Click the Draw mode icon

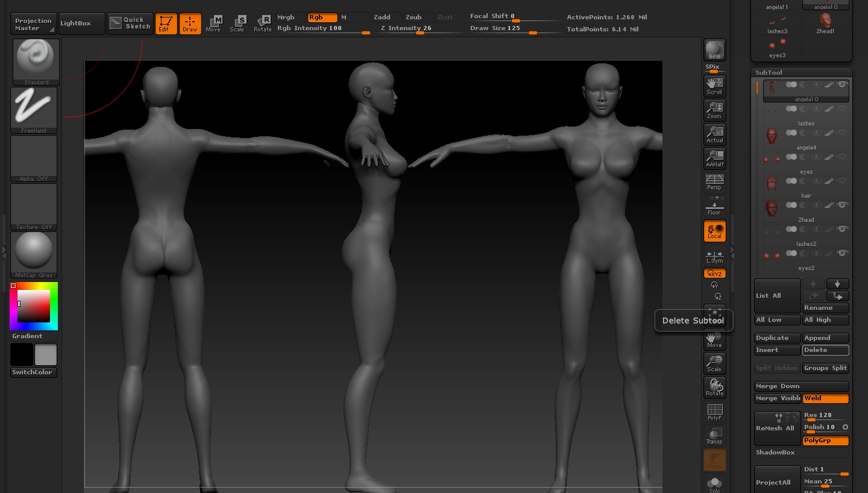pyautogui.click(x=190, y=24)
